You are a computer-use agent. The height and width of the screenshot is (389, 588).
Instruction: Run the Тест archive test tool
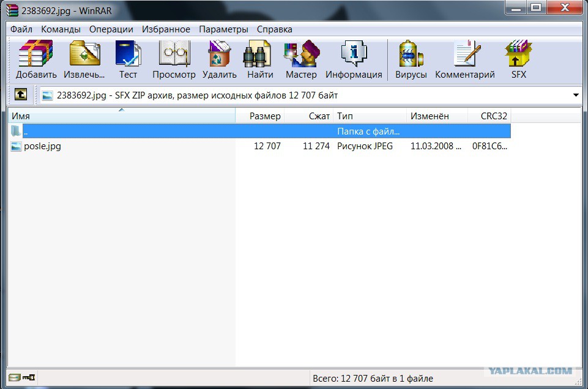click(x=128, y=54)
